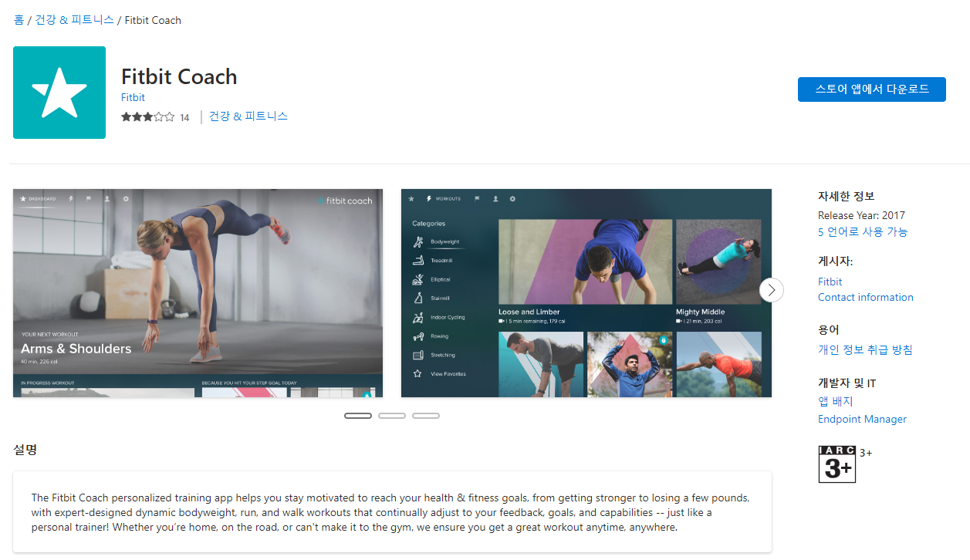The width and height of the screenshot is (970, 560).
Task: Click the "스토어 앱에서 다운로드" button
Action: tap(871, 89)
